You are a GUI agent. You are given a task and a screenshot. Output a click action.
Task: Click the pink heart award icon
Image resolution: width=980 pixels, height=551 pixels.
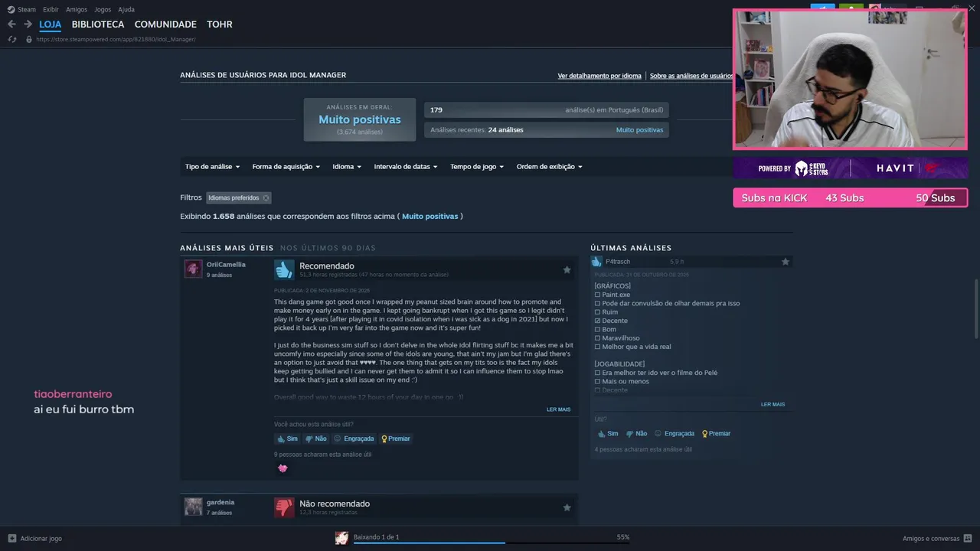click(283, 468)
